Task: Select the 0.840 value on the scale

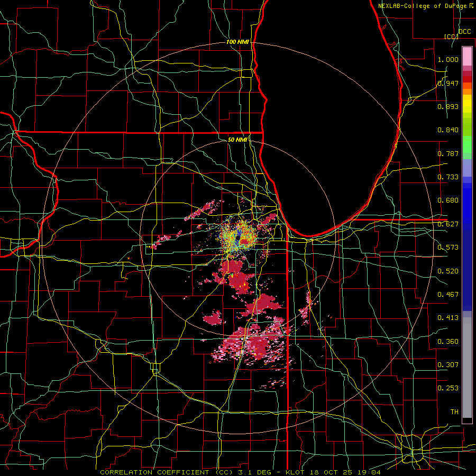Action: click(x=448, y=130)
